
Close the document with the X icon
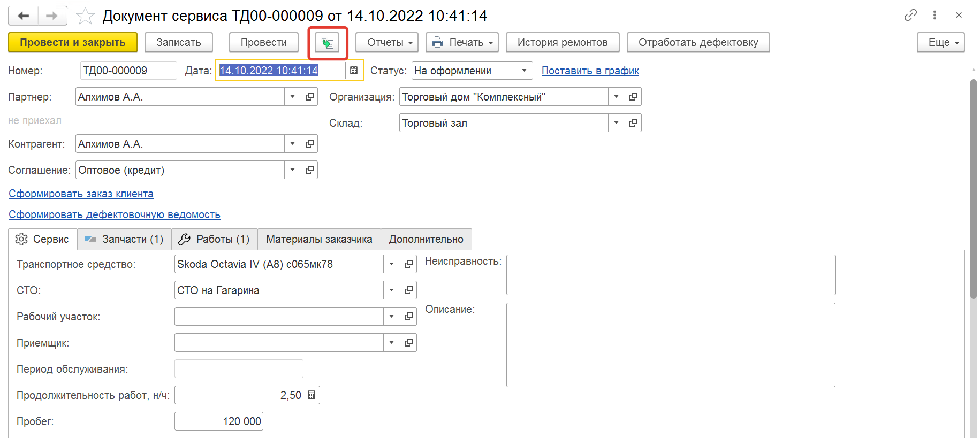click(959, 15)
